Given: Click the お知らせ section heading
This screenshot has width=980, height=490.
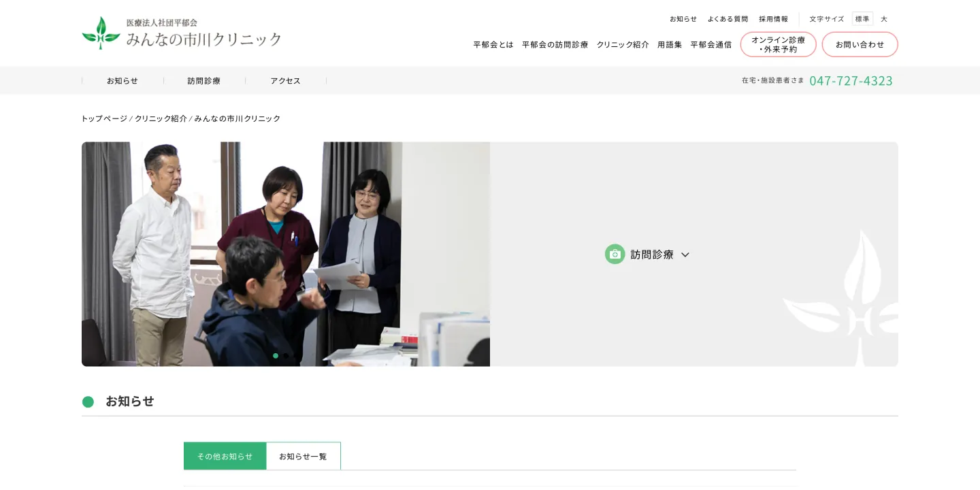Looking at the screenshot, I should (x=130, y=402).
